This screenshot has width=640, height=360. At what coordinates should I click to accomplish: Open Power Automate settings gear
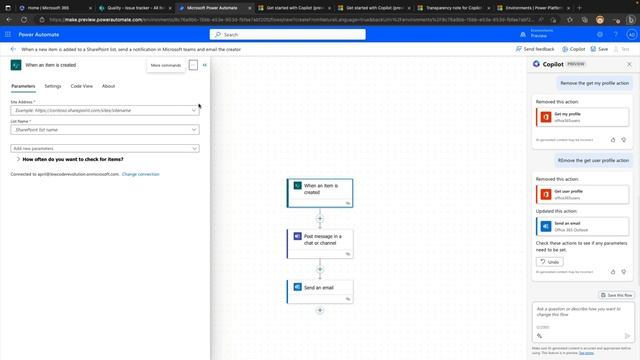(x=600, y=35)
